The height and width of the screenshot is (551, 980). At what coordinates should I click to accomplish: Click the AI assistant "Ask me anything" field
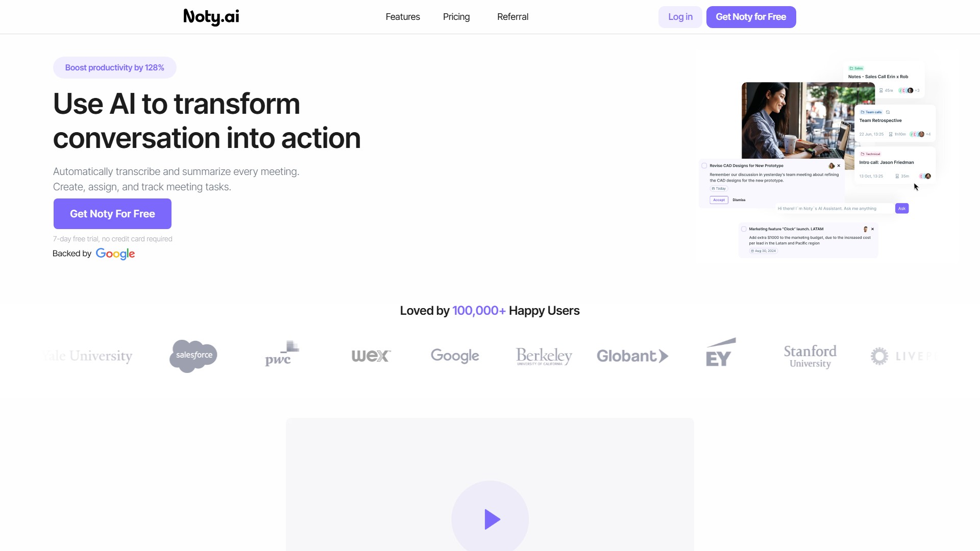(x=827, y=208)
